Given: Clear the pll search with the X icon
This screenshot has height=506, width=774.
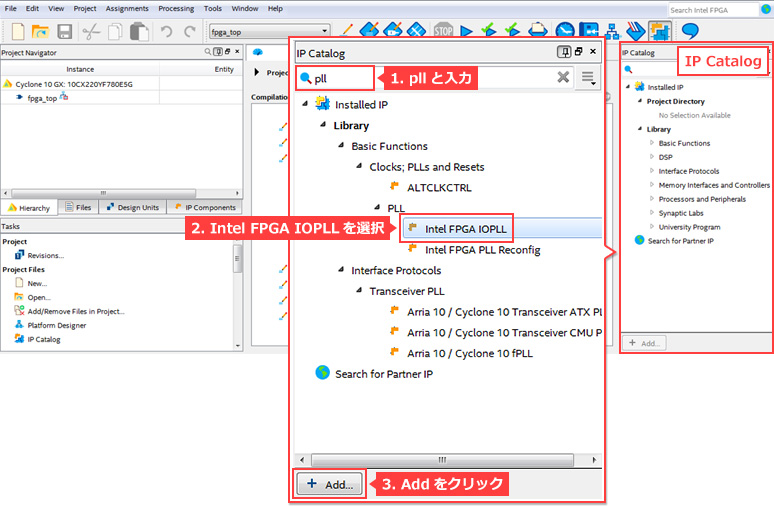Looking at the screenshot, I should pos(563,77).
